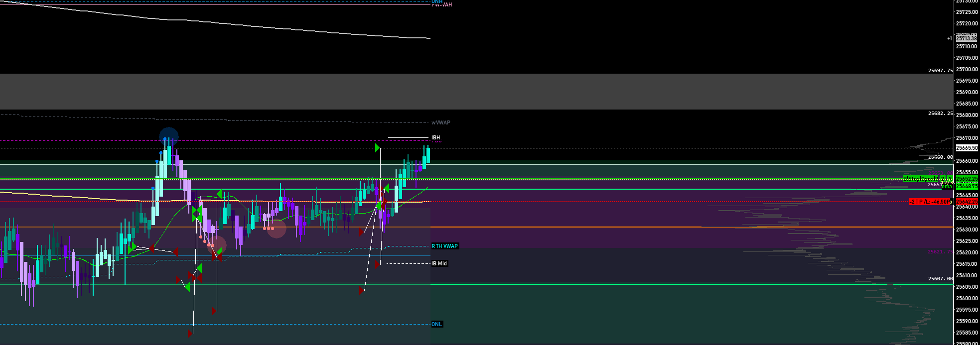The width and height of the screenshot is (980, 345).
Task: Click the ema indicator label
Action: (947, 187)
